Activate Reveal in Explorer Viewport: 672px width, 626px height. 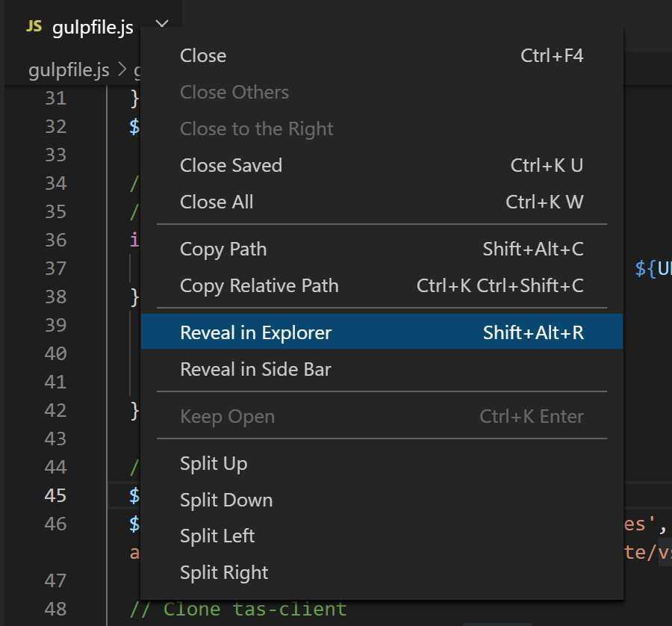point(255,332)
